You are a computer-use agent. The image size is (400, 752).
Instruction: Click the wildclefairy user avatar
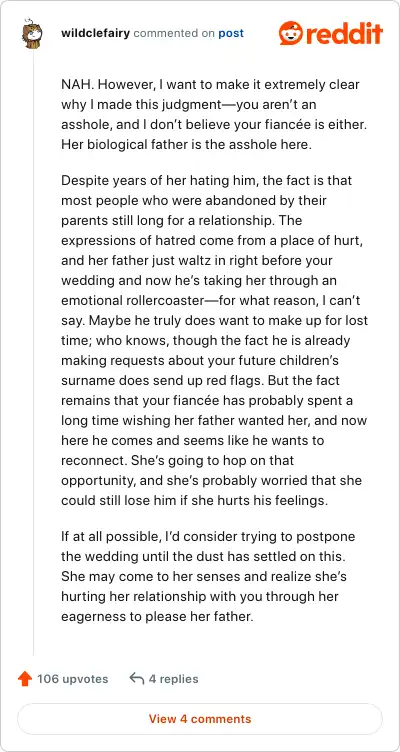(x=33, y=33)
